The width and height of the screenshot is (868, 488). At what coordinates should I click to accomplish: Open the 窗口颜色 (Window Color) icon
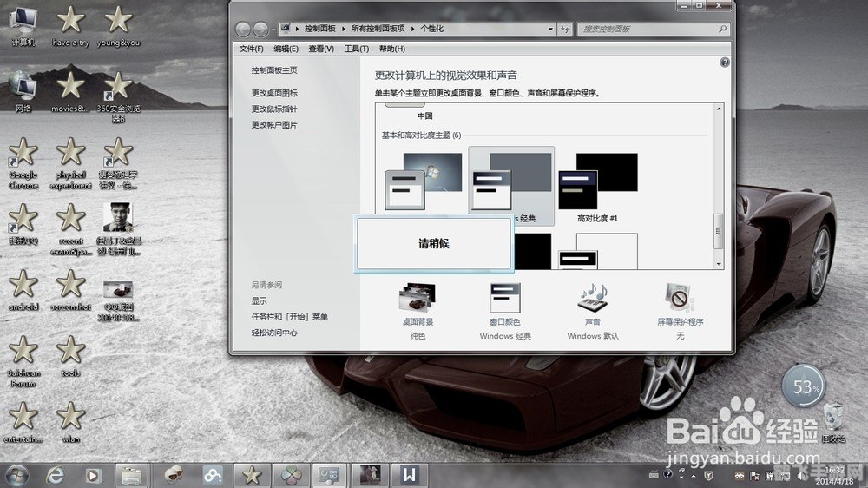point(505,300)
